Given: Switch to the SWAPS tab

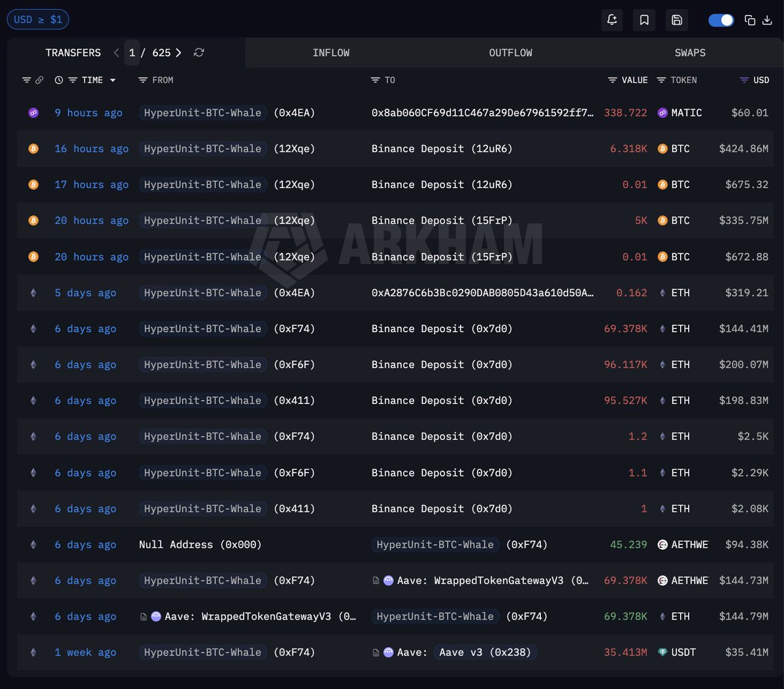Looking at the screenshot, I should coord(690,52).
